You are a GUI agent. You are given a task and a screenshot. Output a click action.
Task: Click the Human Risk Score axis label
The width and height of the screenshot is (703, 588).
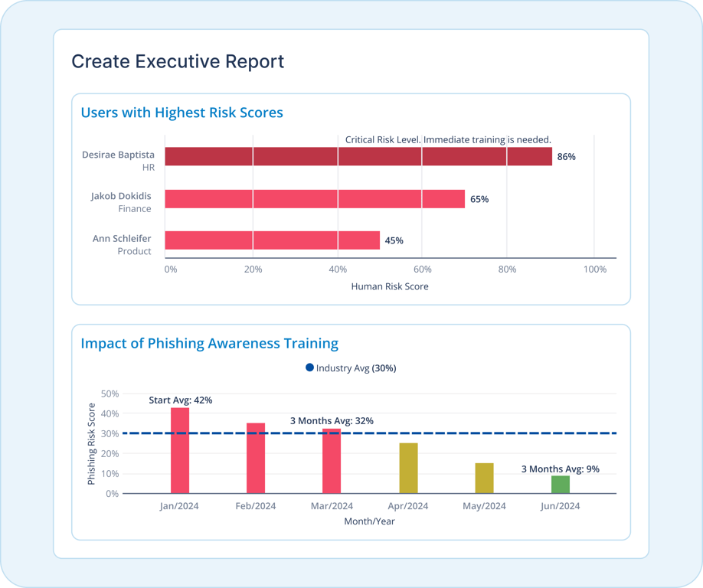pyautogui.click(x=390, y=286)
